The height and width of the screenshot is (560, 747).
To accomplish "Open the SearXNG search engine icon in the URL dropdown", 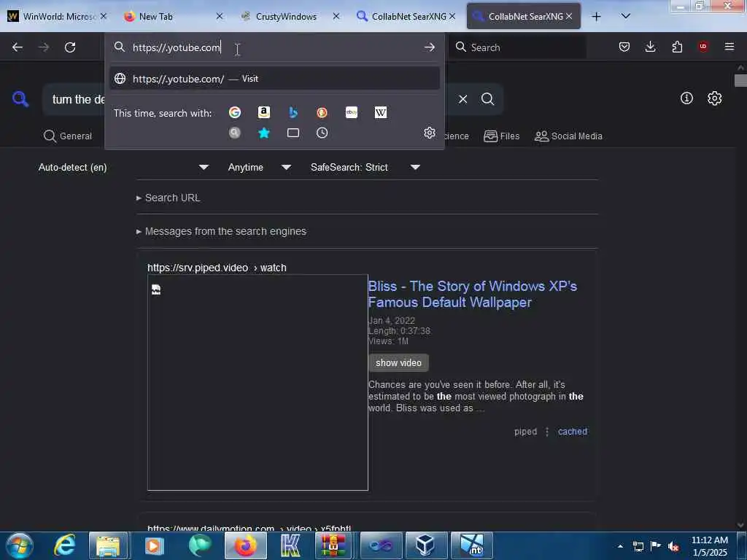I will coord(235,133).
